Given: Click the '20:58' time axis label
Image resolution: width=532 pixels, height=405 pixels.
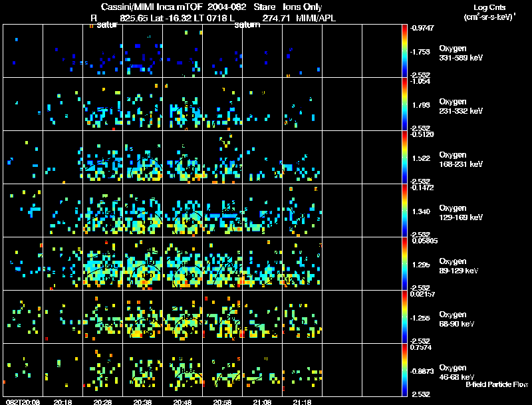Looking at the screenshot, I should (222, 402).
